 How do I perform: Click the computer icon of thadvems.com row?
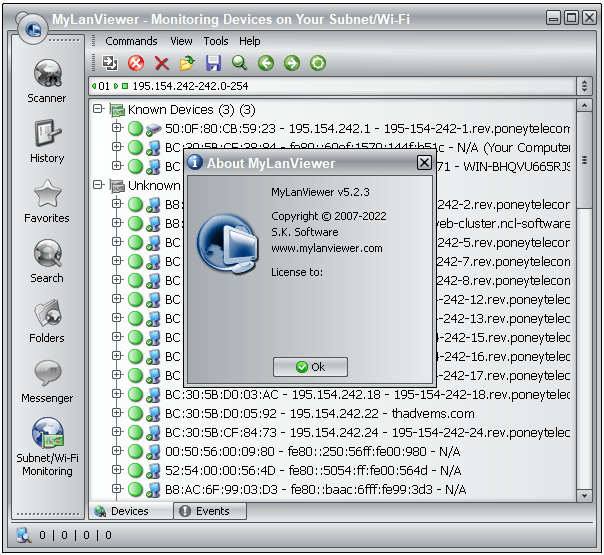click(153, 414)
